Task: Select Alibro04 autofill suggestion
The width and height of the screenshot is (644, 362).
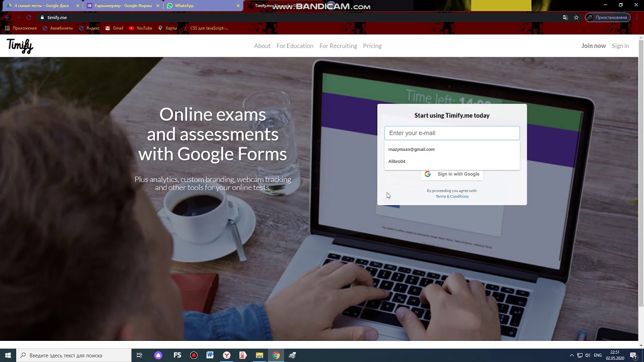Action: (452, 161)
